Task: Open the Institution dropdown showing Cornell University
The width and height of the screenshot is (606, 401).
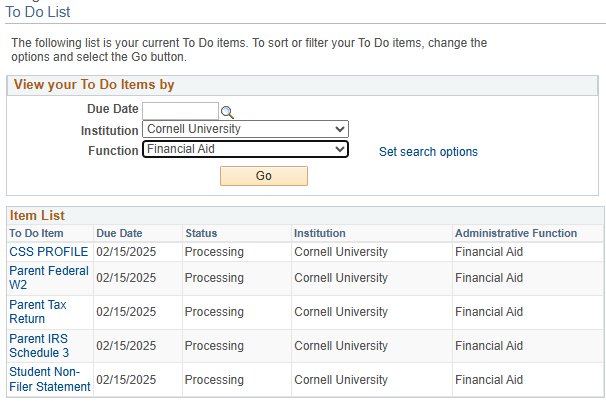Action: (x=245, y=129)
